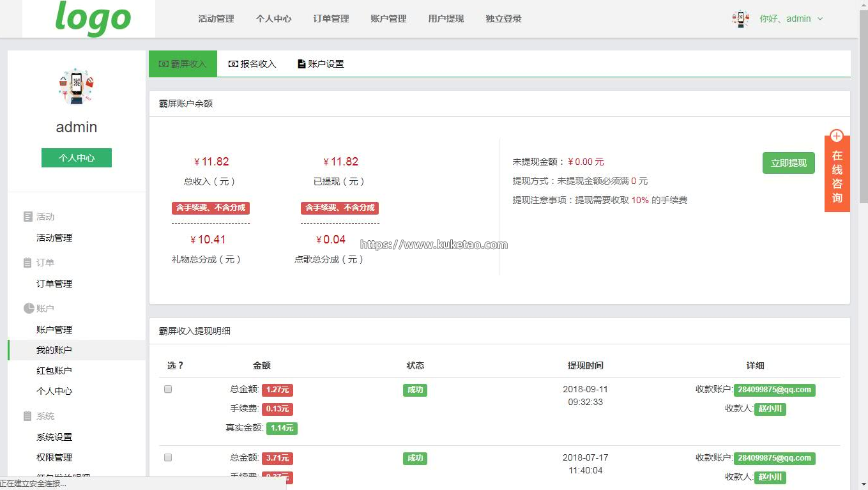Click the file icon on 账户设置 tab
This screenshot has height=490, width=868.
pyautogui.click(x=301, y=64)
